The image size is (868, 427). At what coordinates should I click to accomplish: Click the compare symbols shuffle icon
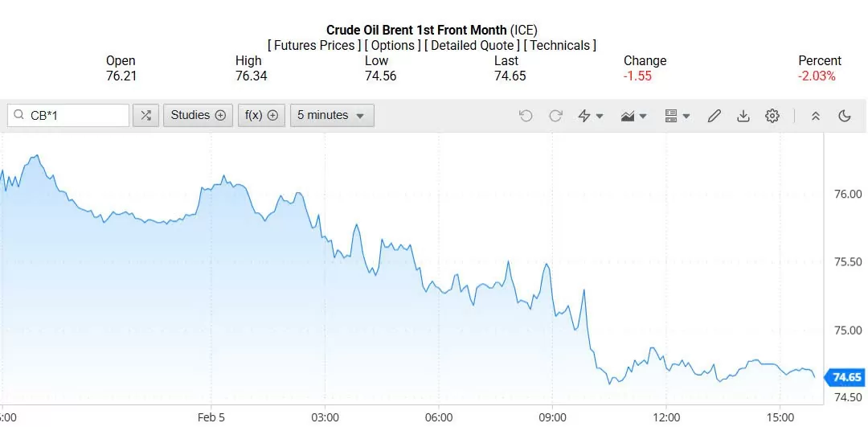click(145, 115)
